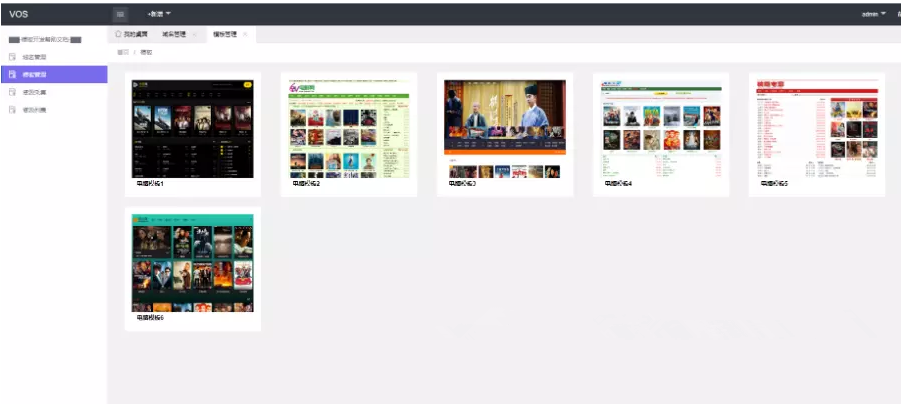
Task: Click the 电影模板4 caption label
Action: (x=619, y=183)
